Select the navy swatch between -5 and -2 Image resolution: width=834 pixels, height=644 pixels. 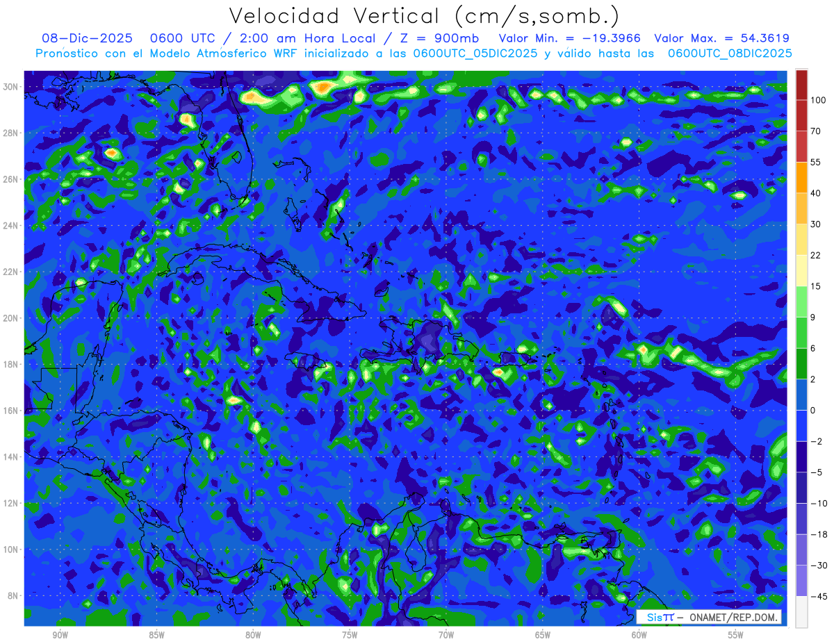pyautogui.click(x=801, y=456)
